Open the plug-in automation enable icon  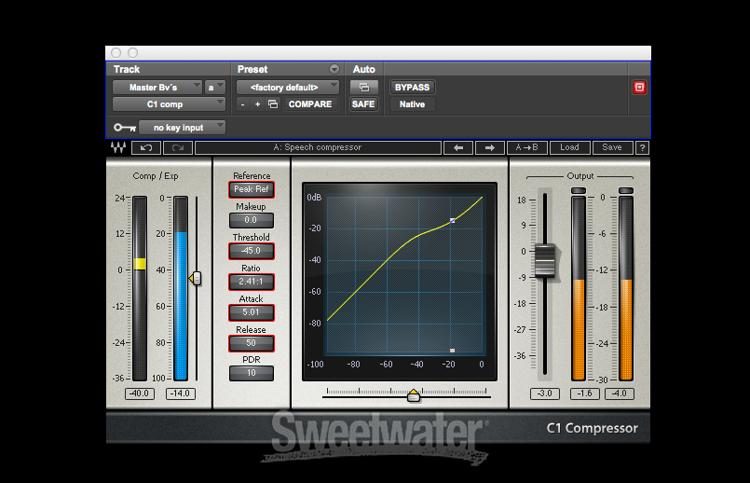point(364,87)
